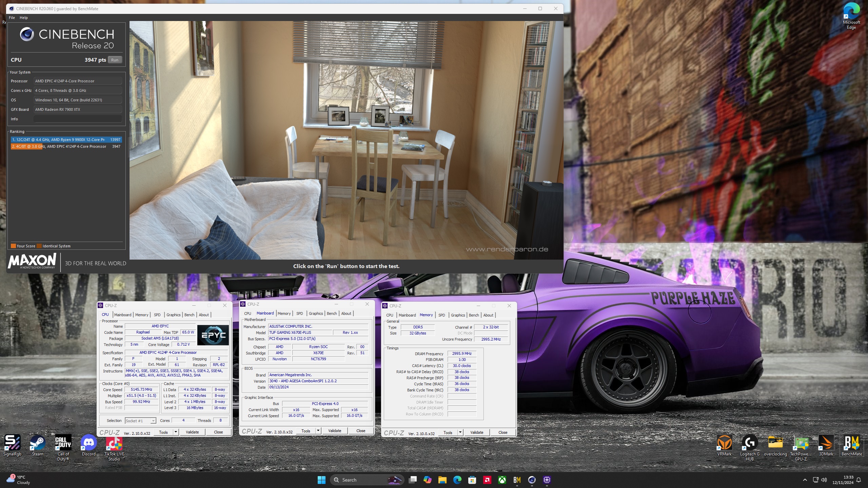Open TechPowerUp GPU-Z shortcut
The height and width of the screenshot is (488, 868).
[801, 448]
